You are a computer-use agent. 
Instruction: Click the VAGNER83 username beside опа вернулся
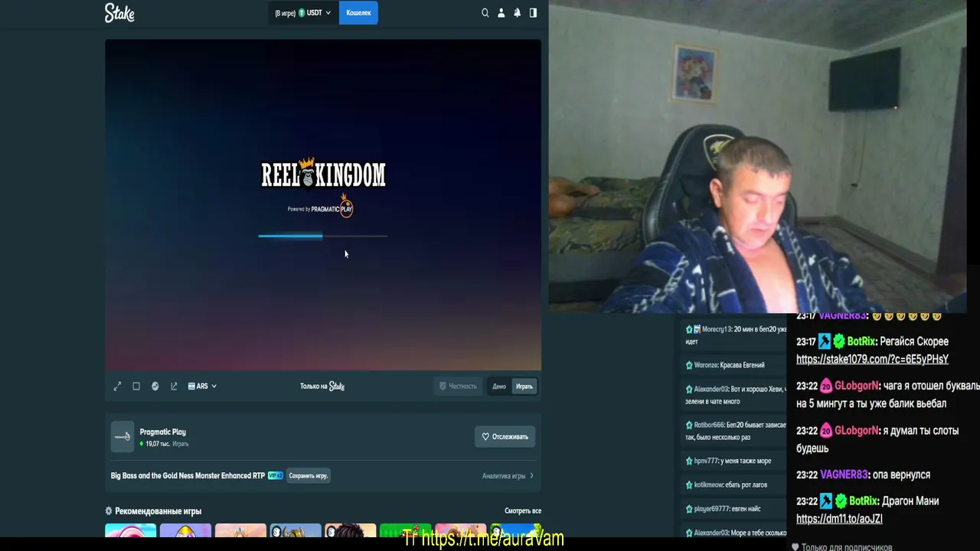tap(844, 475)
